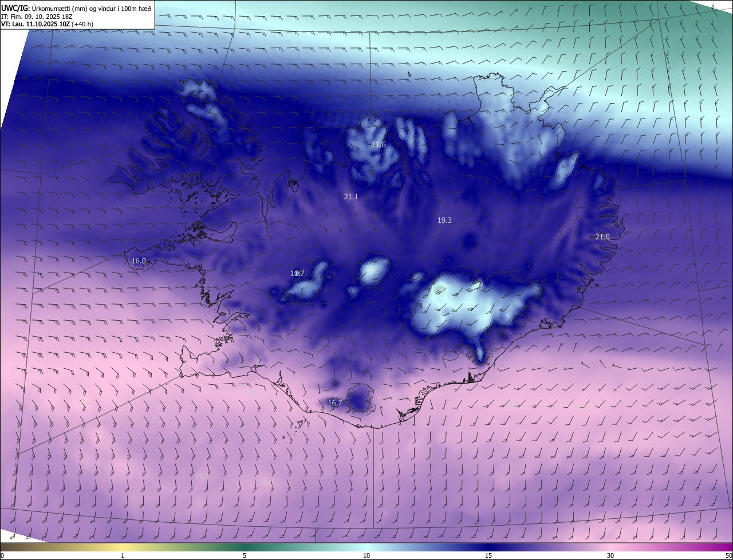Pick the 21.0 value label near the east coast
The height and width of the screenshot is (560, 733).
point(602,236)
